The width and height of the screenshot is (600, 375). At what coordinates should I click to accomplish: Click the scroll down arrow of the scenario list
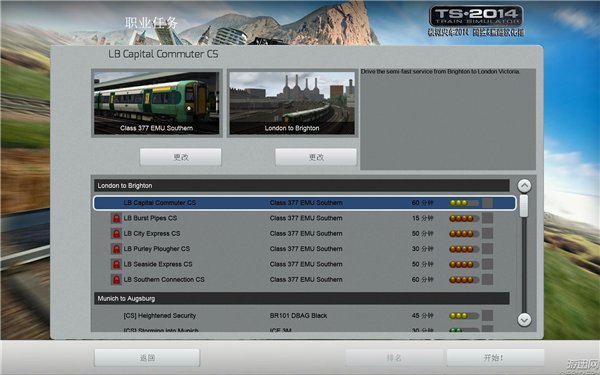point(524,319)
